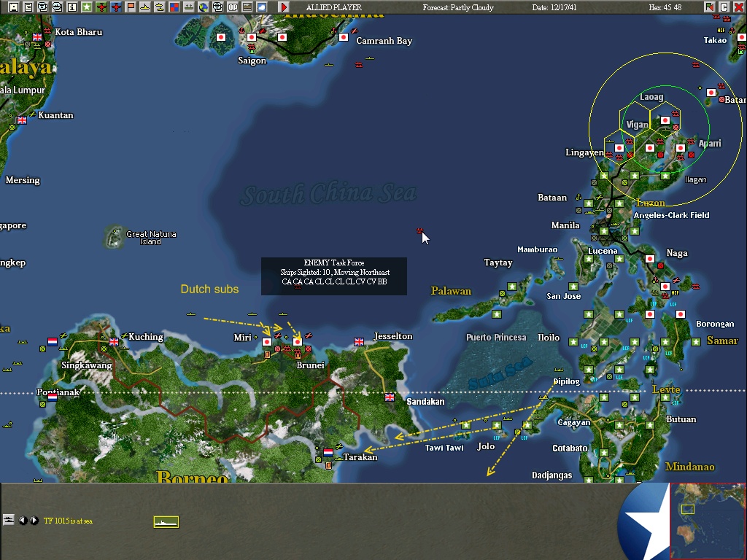
Task: Click the 'TF 1015 is at sea' text
Action: 68,521
